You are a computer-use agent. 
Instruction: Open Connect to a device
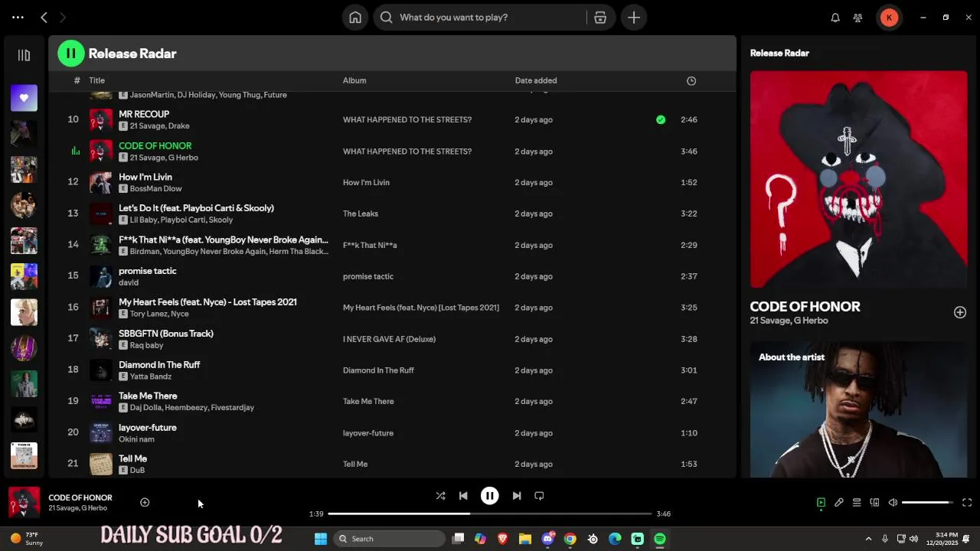click(874, 503)
